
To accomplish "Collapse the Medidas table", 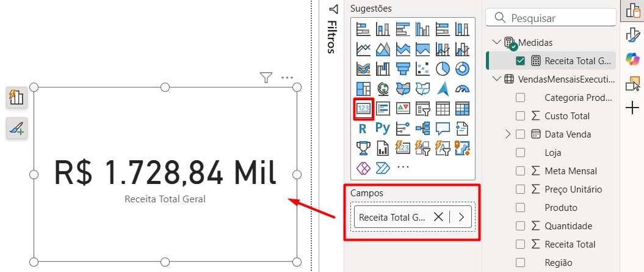I will (x=496, y=42).
